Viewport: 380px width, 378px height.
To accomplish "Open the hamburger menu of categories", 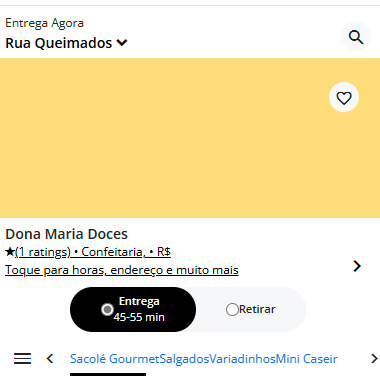I will coord(23,359).
